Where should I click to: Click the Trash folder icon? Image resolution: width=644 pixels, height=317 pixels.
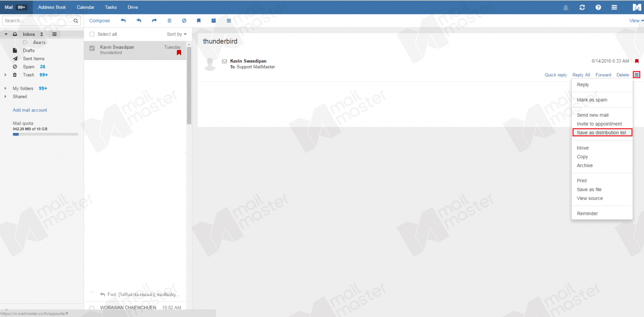[15, 75]
